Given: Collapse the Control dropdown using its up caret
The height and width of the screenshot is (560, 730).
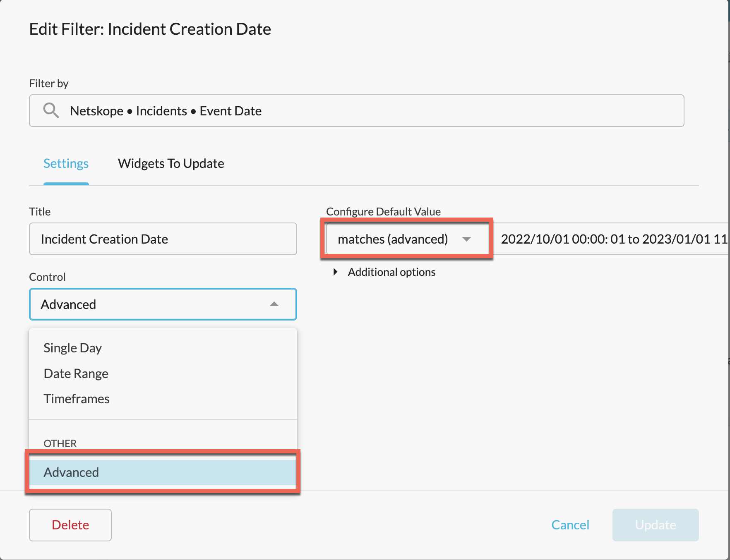Looking at the screenshot, I should [x=274, y=304].
